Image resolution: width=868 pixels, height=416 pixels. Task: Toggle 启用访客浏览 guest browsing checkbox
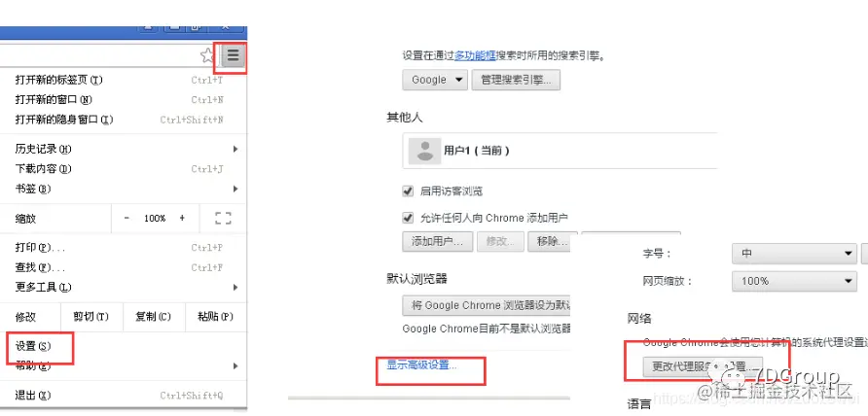[x=408, y=191]
